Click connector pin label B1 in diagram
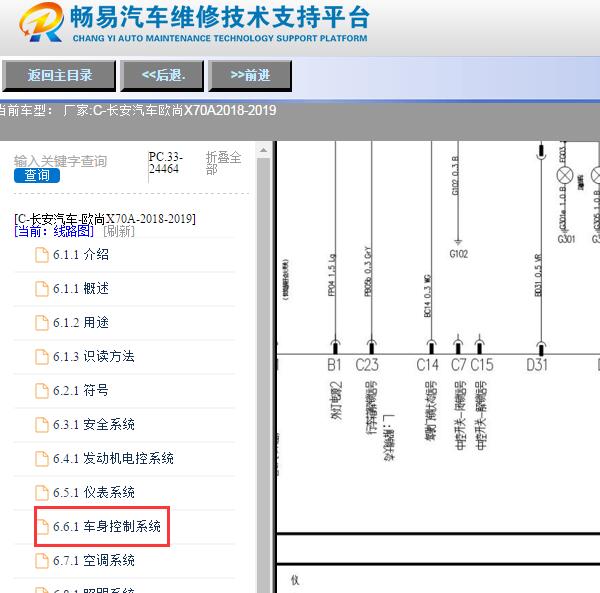The image size is (600, 593). [334, 365]
